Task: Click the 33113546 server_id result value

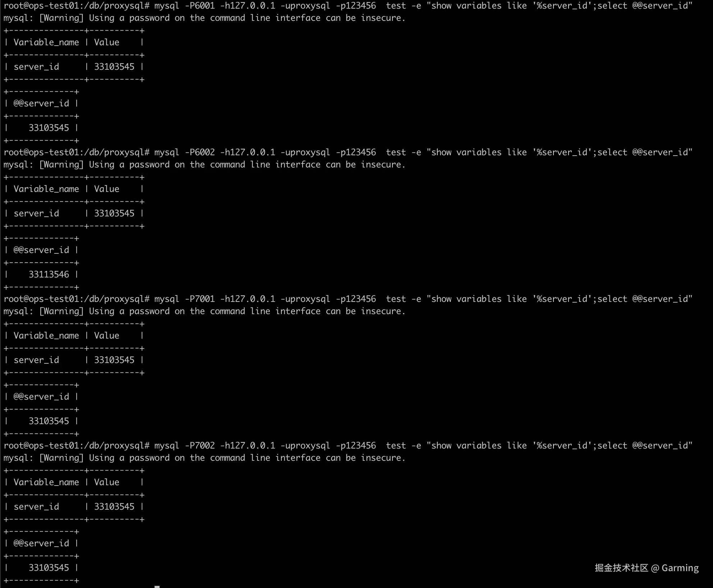Action: [x=49, y=275]
